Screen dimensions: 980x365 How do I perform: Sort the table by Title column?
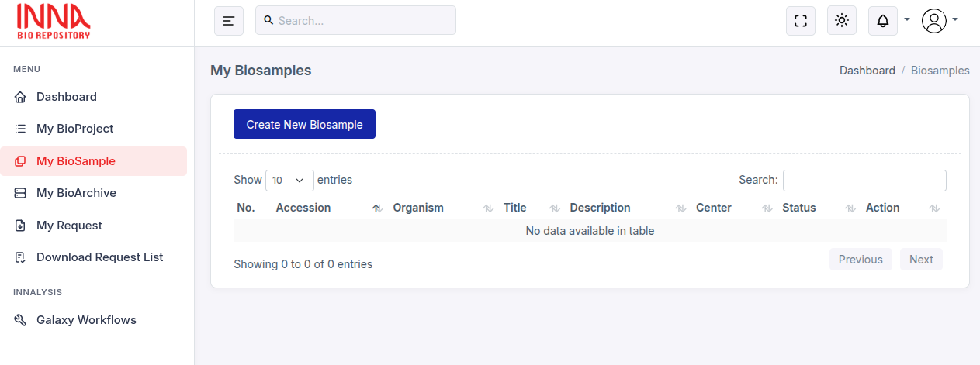point(533,208)
